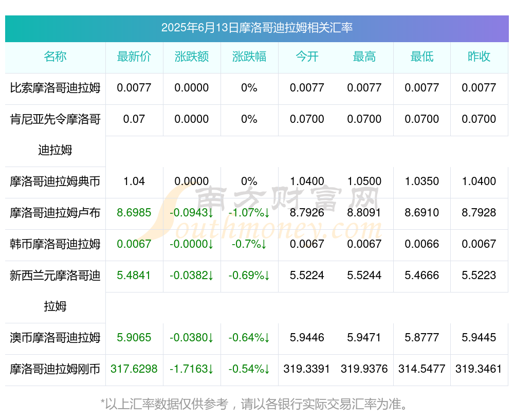Click the 最低 column header
Viewport: 514px width, 420px height.
tap(422, 57)
